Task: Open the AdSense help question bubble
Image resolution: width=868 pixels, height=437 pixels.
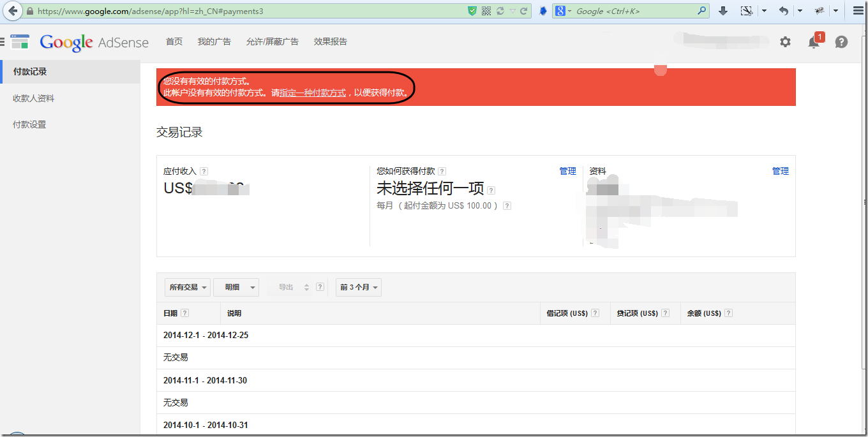Action: click(842, 41)
